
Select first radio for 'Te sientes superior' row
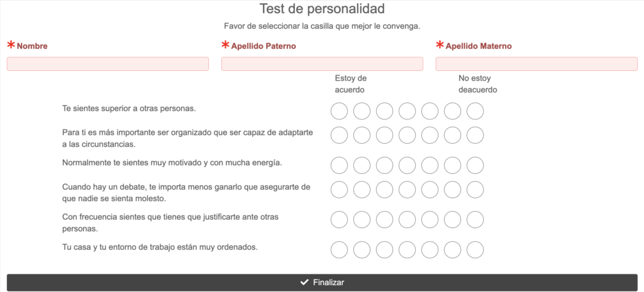(339, 112)
